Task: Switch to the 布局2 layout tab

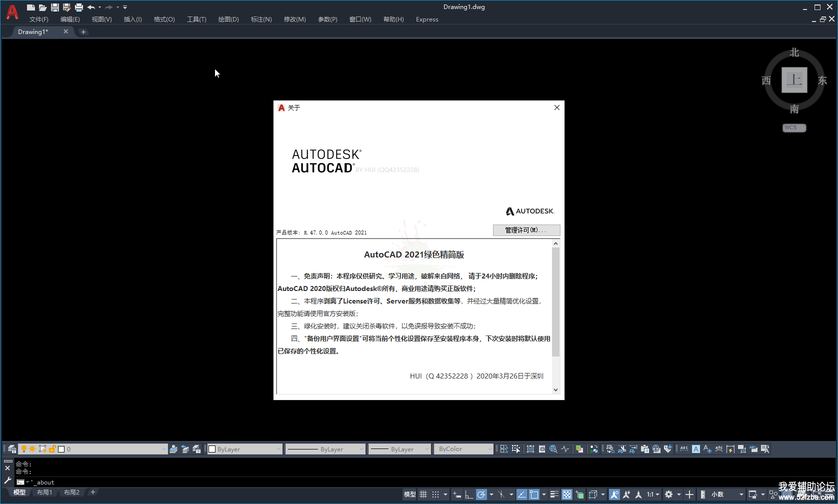Action: click(71, 492)
